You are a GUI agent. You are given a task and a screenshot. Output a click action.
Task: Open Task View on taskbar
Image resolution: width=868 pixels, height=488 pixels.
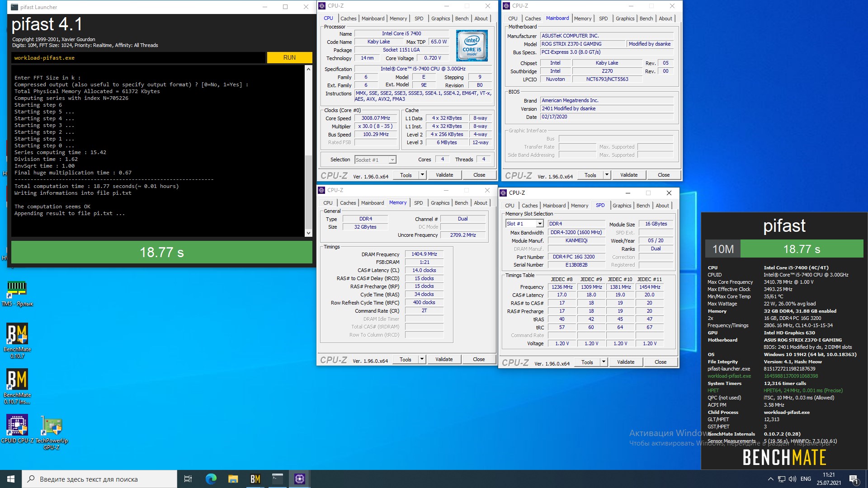(x=188, y=479)
